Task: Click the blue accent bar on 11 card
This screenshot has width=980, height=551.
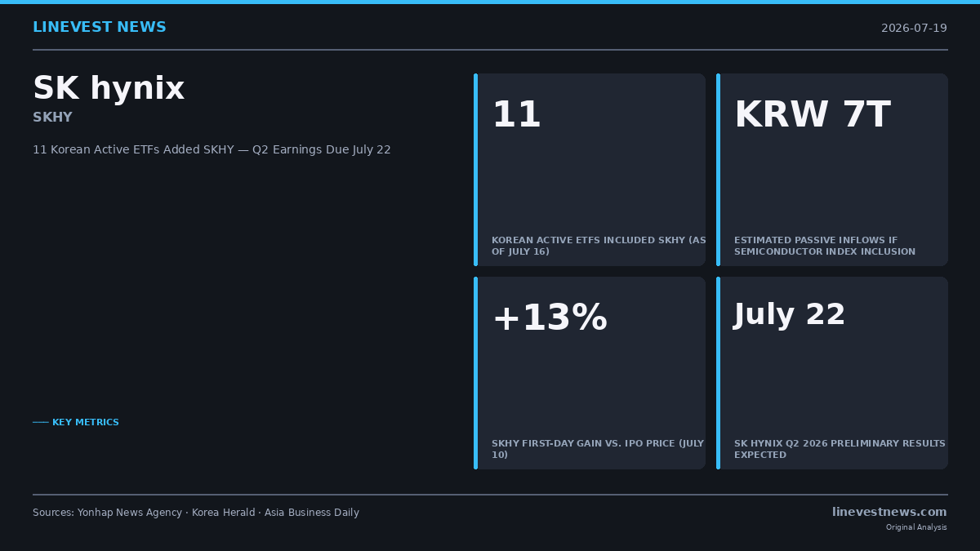Action: point(475,170)
